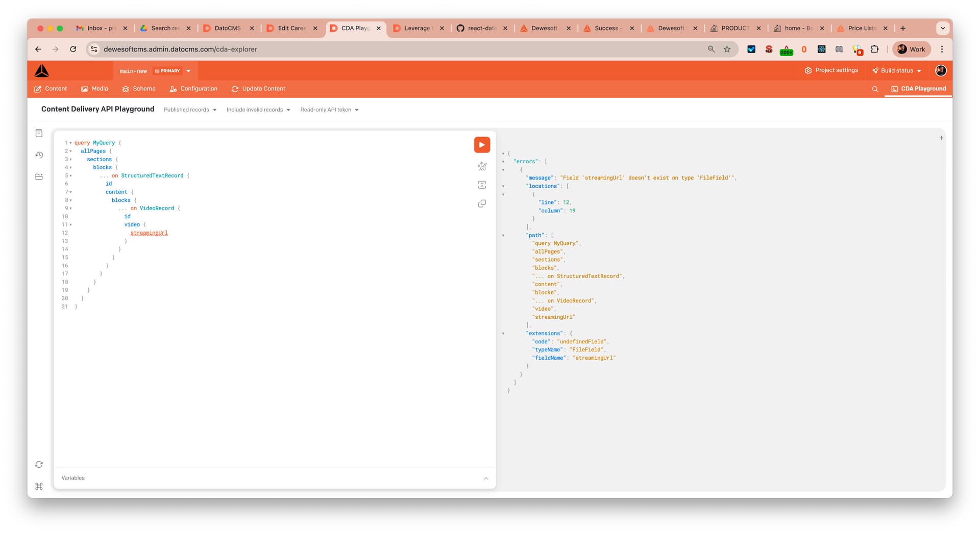Open the Published records dropdown
Image resolution: width=980 pixels, height=534 pixels.
tap(190, 110)
